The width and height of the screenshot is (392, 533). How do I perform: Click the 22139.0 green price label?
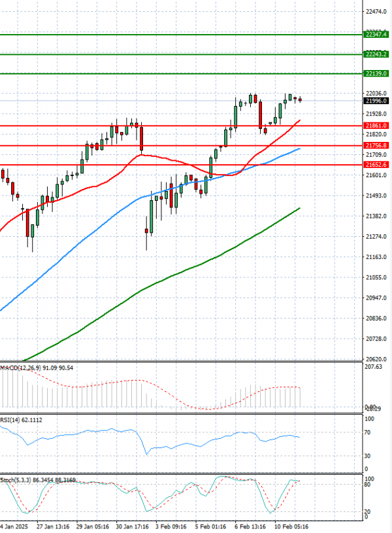pyautogui.click(x=376, y=73)
